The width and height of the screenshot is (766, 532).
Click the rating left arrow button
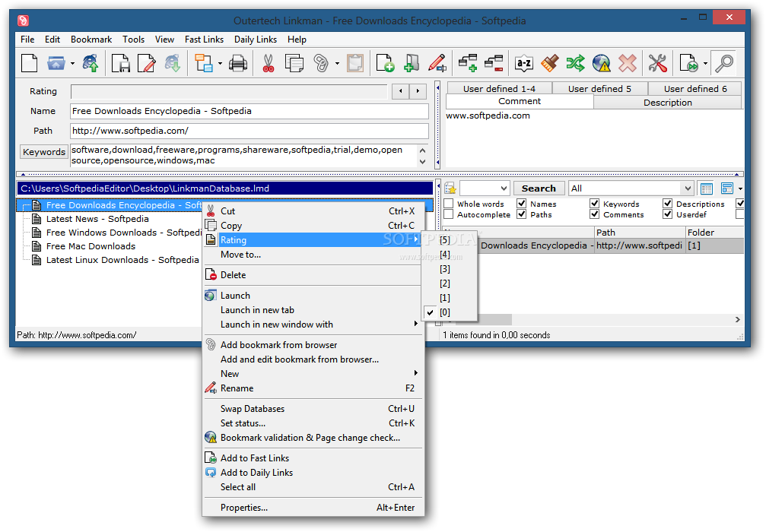[x=401, y=90]
